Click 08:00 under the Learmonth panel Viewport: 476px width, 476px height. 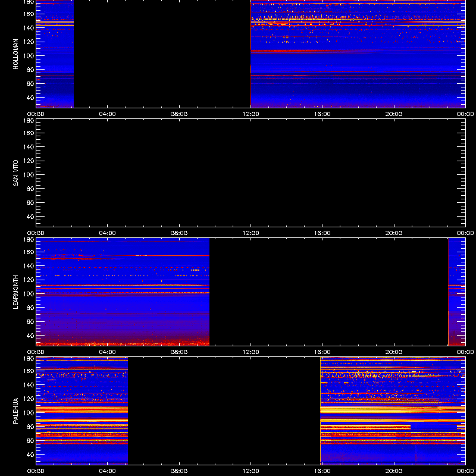[x=179, y=352]
